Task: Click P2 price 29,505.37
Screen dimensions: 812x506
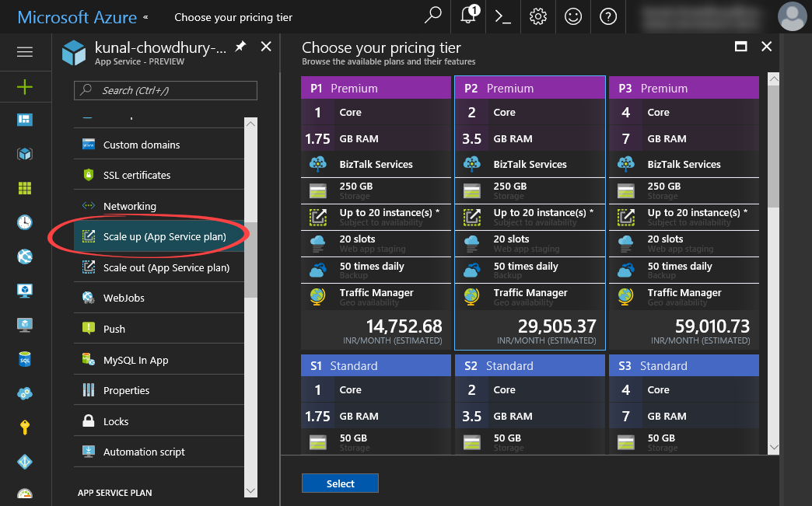Action: click(x=557, y=326)
